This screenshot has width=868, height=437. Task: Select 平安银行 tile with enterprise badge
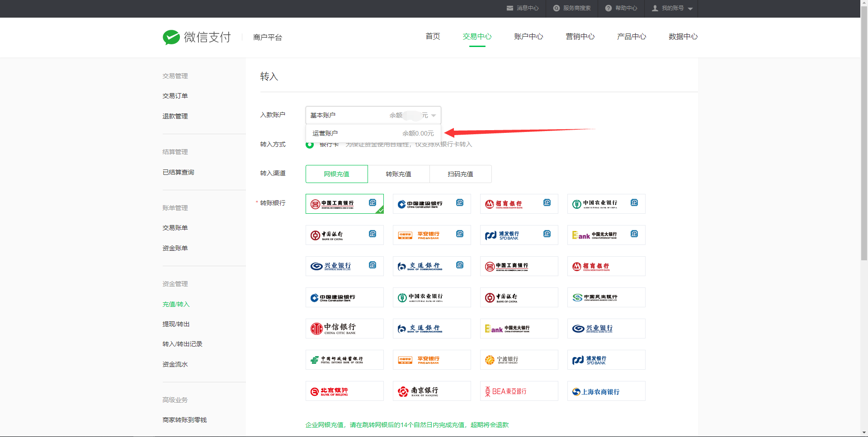432,235
